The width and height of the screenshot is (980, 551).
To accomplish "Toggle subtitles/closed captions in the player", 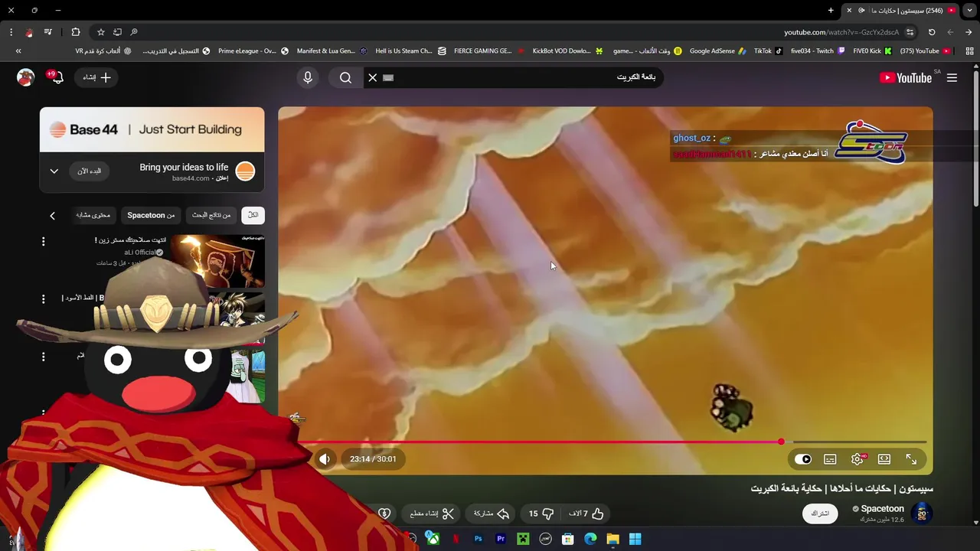I will click(830, 459).
